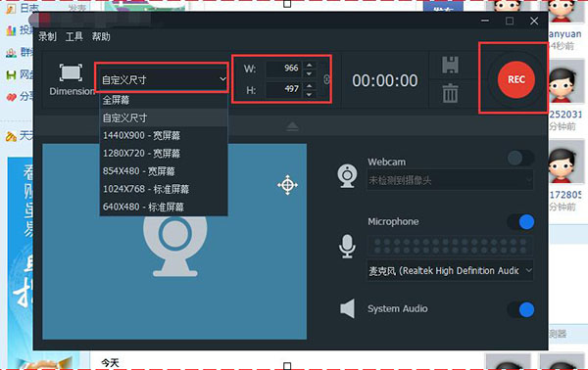
Task: Click the bottom capture region resize handle
Action: click(x=287, y=366)
